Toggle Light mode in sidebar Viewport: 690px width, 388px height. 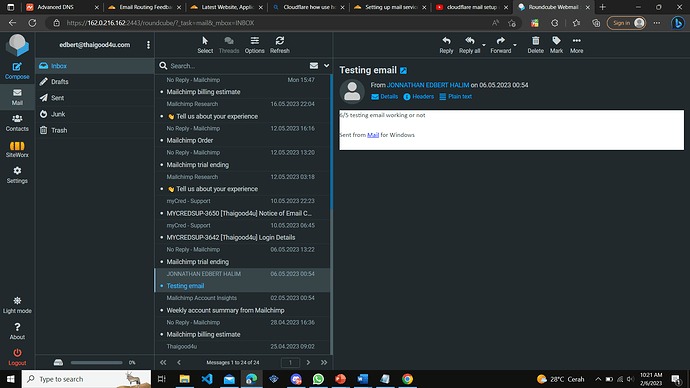click(17, 305)
